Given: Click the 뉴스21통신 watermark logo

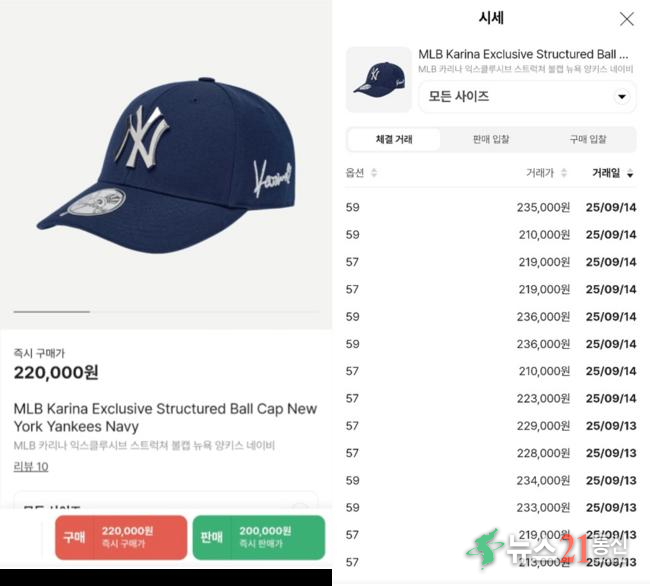Looking at the screenshot, I should (549, 548).
